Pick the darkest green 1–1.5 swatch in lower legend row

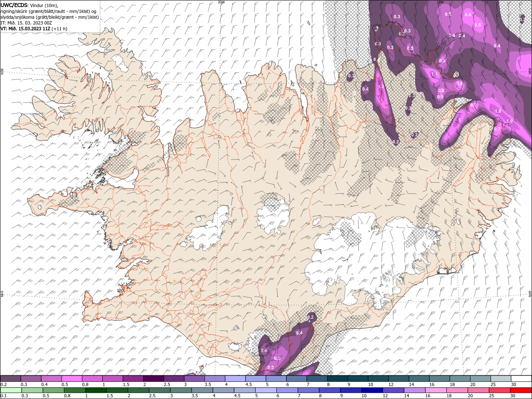[96, 390]
